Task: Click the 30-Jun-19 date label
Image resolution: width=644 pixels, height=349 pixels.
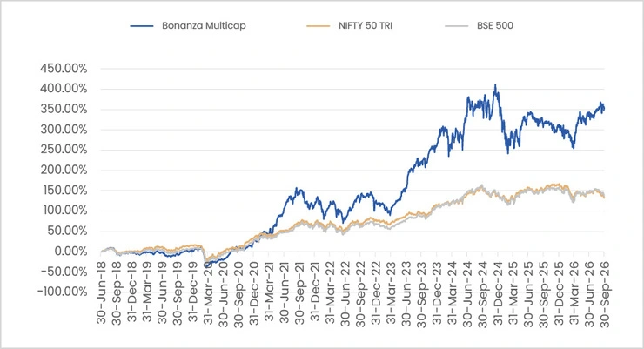Action: coord(162,292)
